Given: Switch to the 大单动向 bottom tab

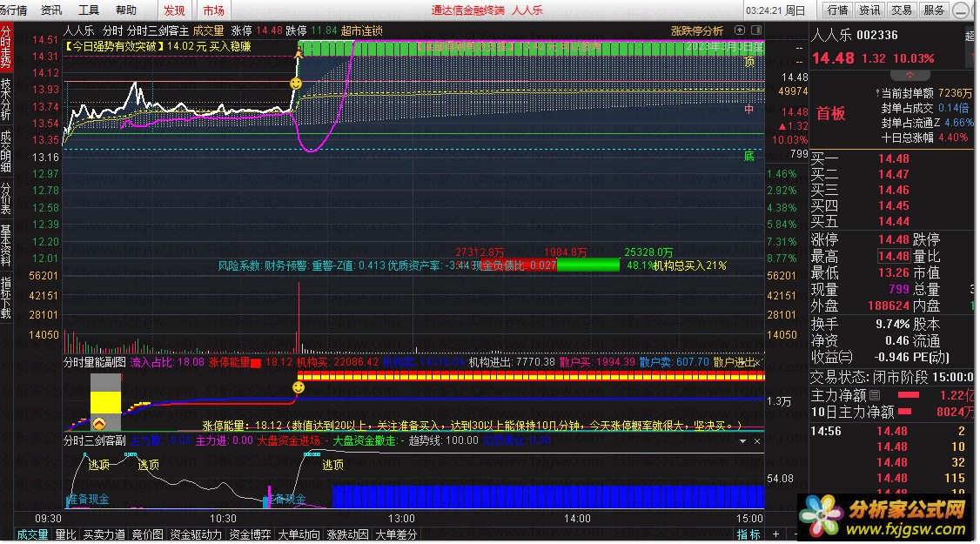Looking at the screenshot, I should (x=299, y=534).
